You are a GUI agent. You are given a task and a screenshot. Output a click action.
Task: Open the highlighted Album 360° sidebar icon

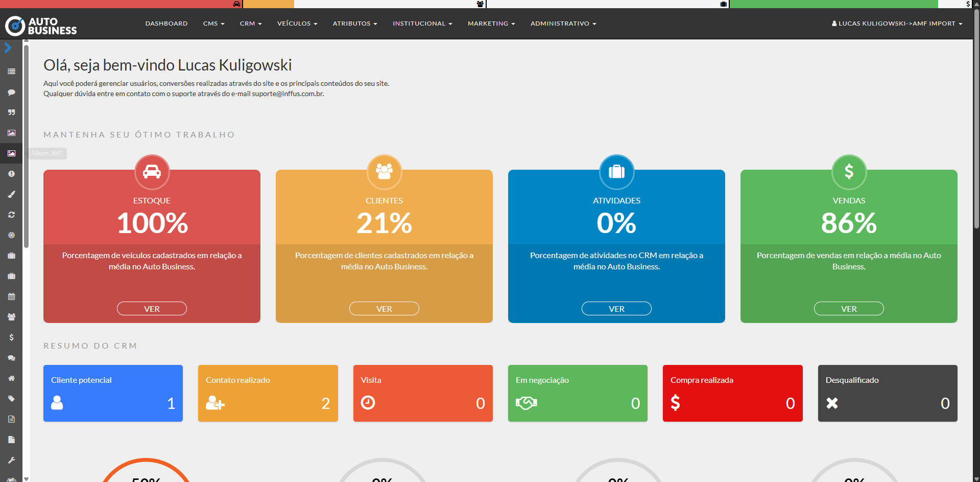11,153
